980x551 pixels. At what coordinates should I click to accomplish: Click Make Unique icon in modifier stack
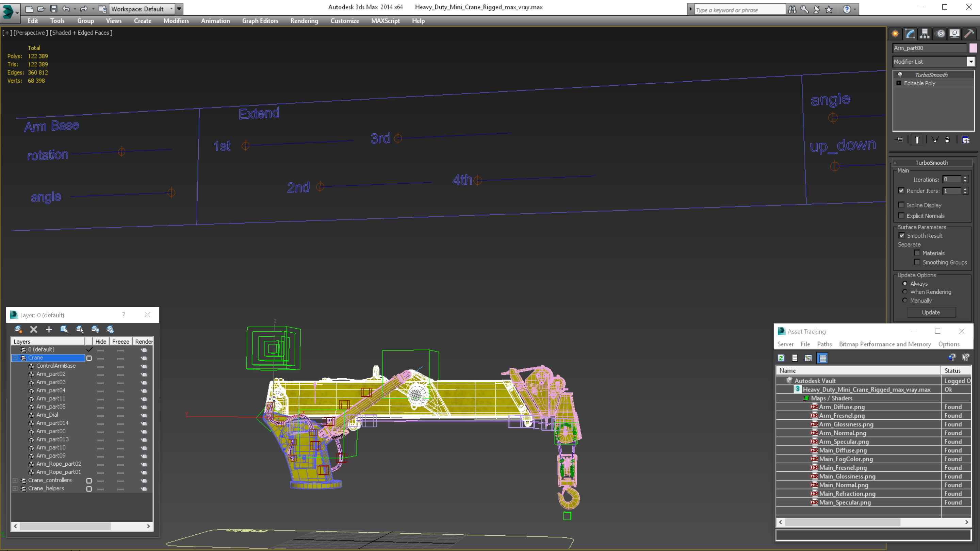[935, 139]
